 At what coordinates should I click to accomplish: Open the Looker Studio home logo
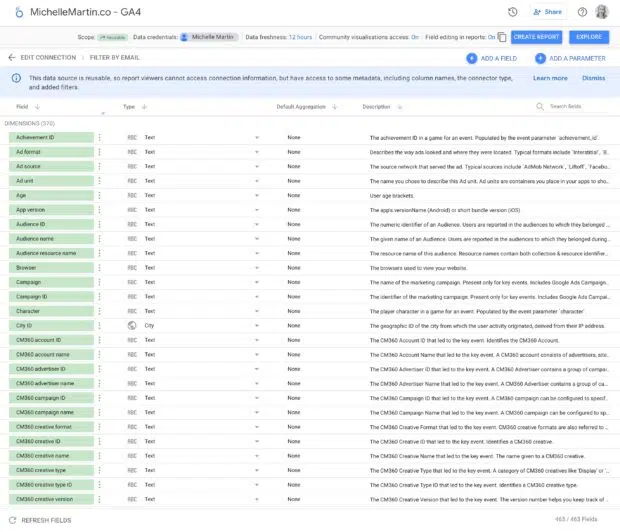[x=19, y=12]
